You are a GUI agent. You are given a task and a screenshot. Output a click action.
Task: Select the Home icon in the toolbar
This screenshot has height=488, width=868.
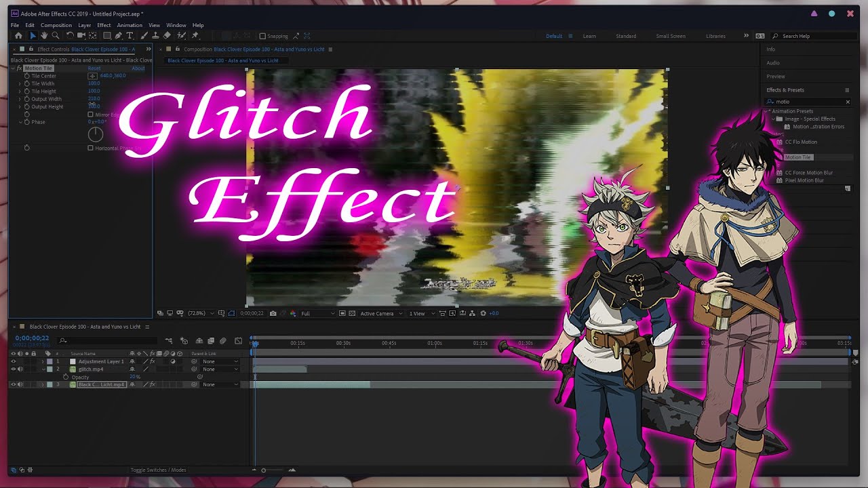18,36
